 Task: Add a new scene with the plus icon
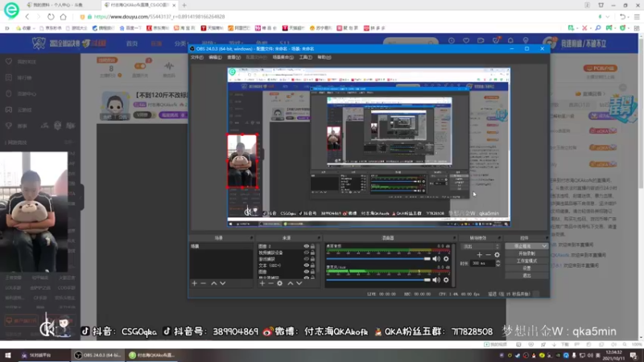click(x=194, y=283)
